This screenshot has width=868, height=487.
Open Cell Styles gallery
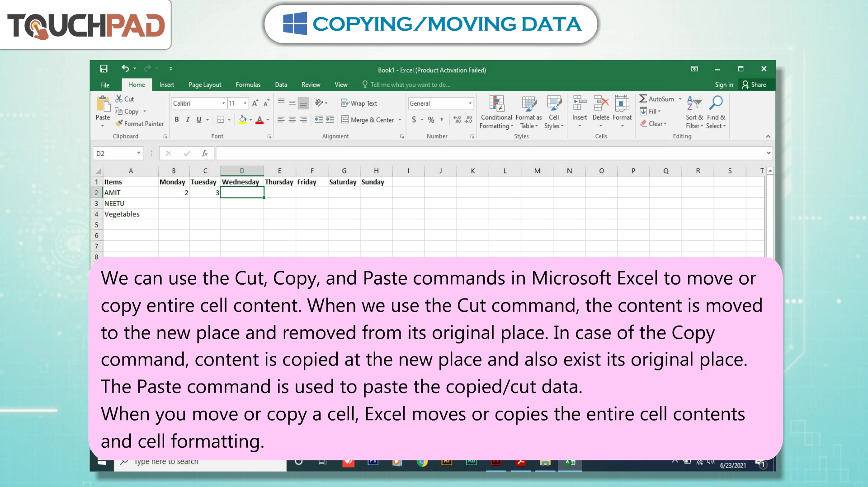pyautogui.click(x=554, y=112)
